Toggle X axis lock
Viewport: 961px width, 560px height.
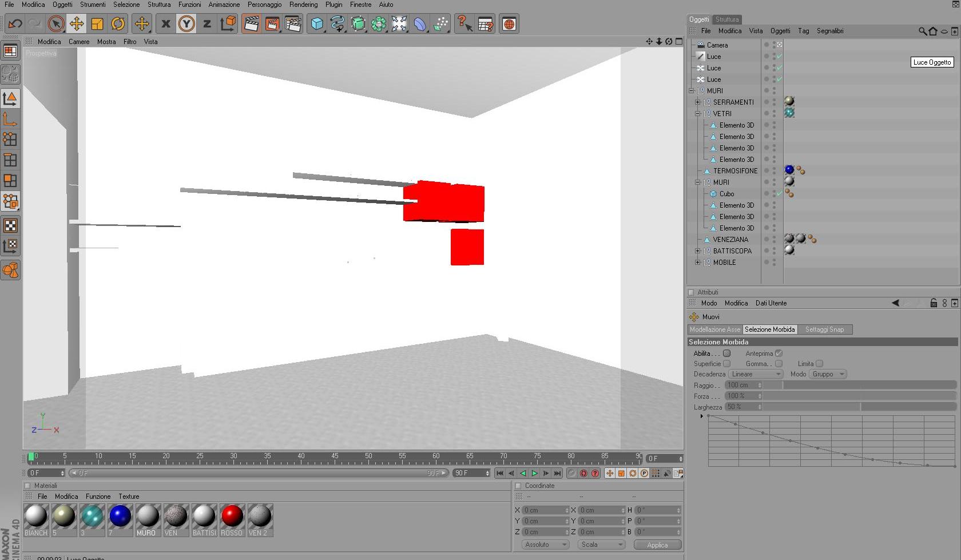[x=166, y=24]
